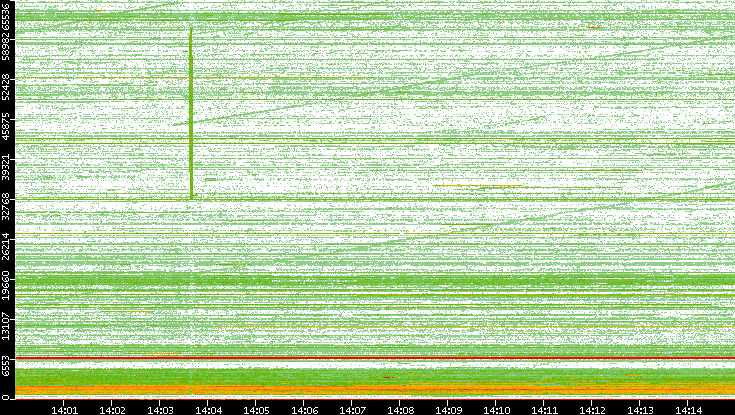Click the 14:11 time axis label
This screenshot has height=415, width=735.
(x=545, y=410)
